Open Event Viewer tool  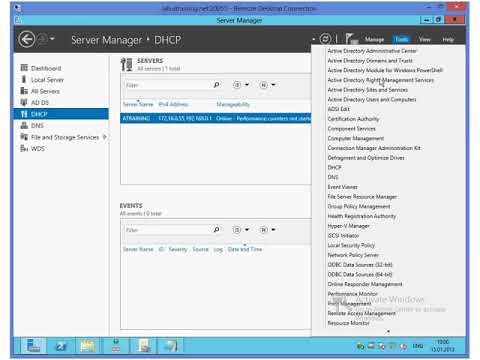[342, 187]
